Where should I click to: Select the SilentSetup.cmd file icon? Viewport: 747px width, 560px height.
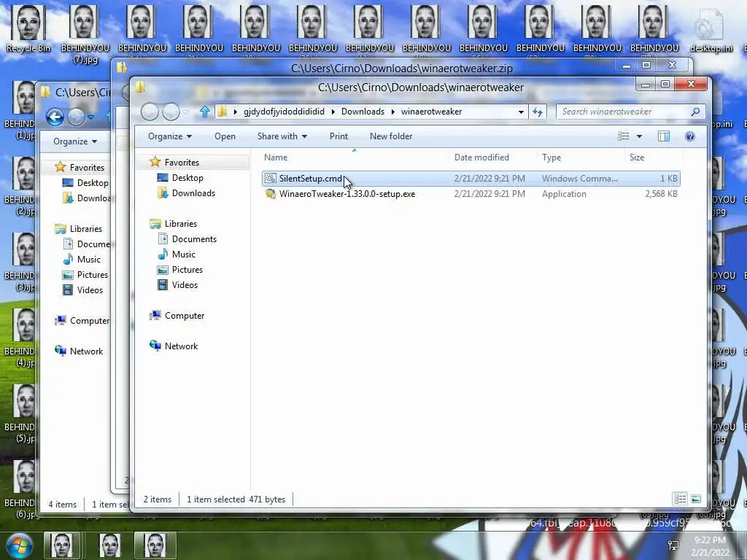click(x=270, y=179)
